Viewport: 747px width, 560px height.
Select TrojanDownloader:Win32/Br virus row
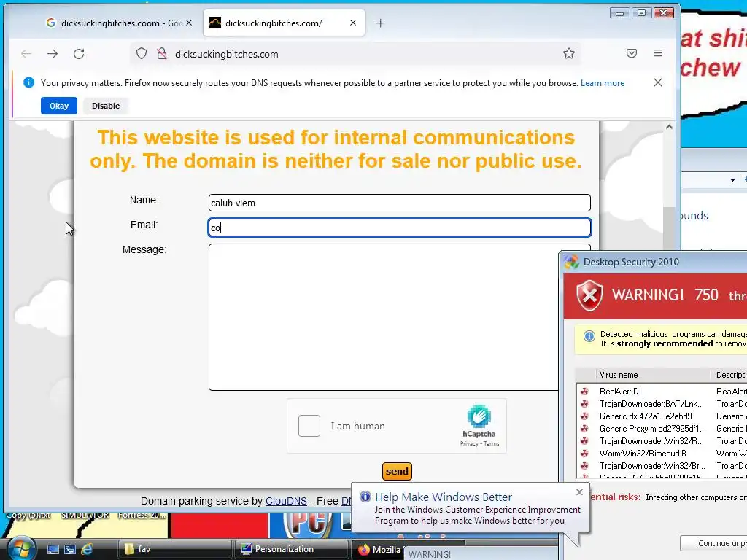coord(661,466)
